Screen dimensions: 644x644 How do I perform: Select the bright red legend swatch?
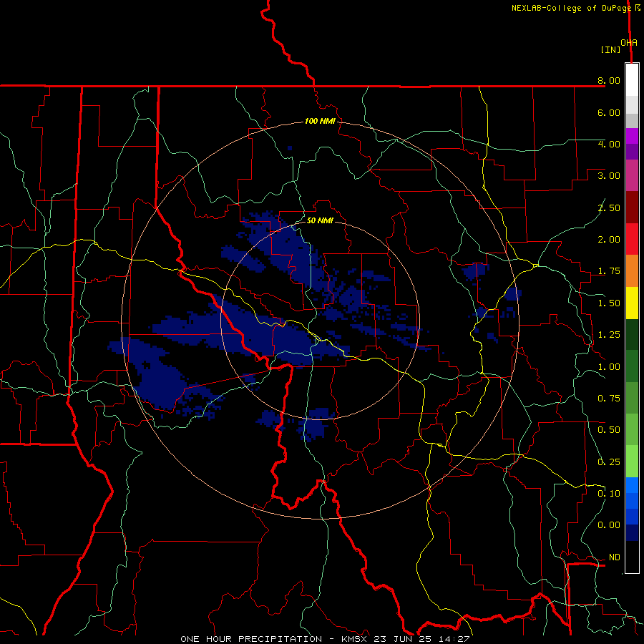(632, 239)
